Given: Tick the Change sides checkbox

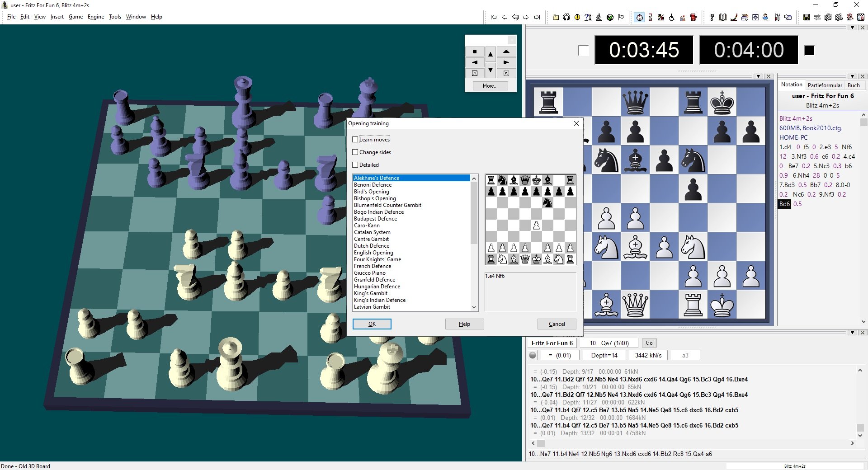Looking at the screenshot, I should tap(355, 152).
